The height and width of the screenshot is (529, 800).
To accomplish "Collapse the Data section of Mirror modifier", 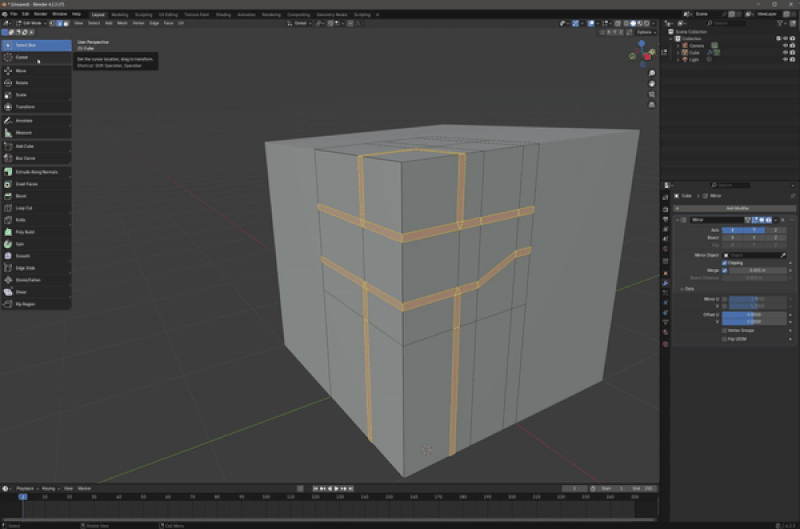I will 680,288.
